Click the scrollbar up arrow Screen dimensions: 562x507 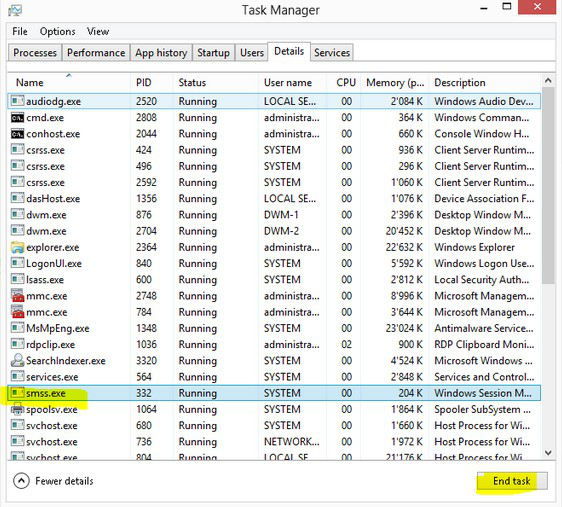[x=548, y=81]
